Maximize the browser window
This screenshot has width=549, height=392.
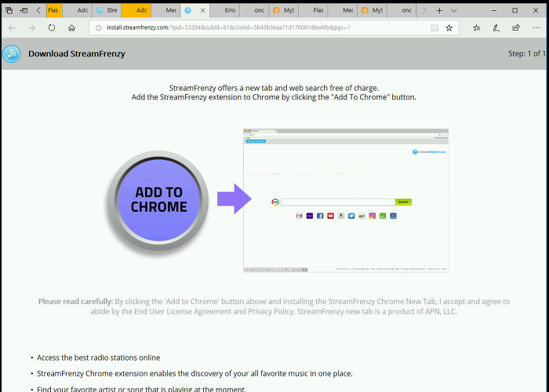click(x=515, y=10)
